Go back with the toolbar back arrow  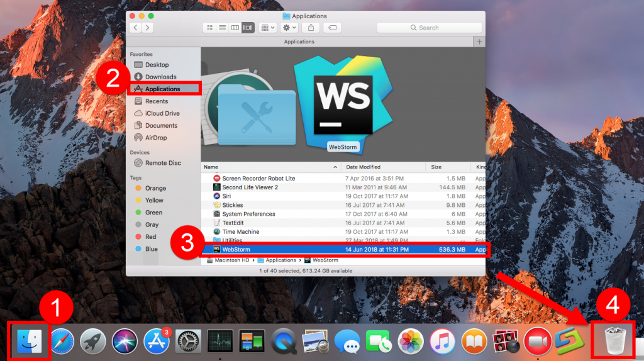click(135, 28)
